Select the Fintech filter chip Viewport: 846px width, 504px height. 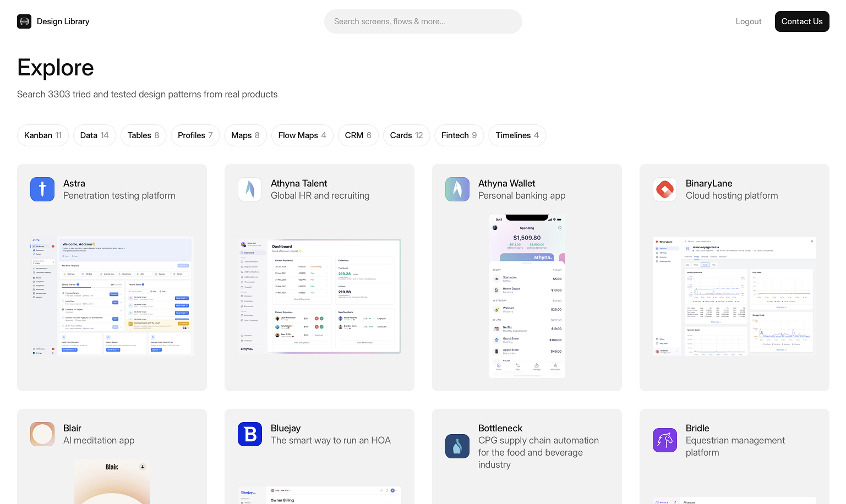[459, 135]
